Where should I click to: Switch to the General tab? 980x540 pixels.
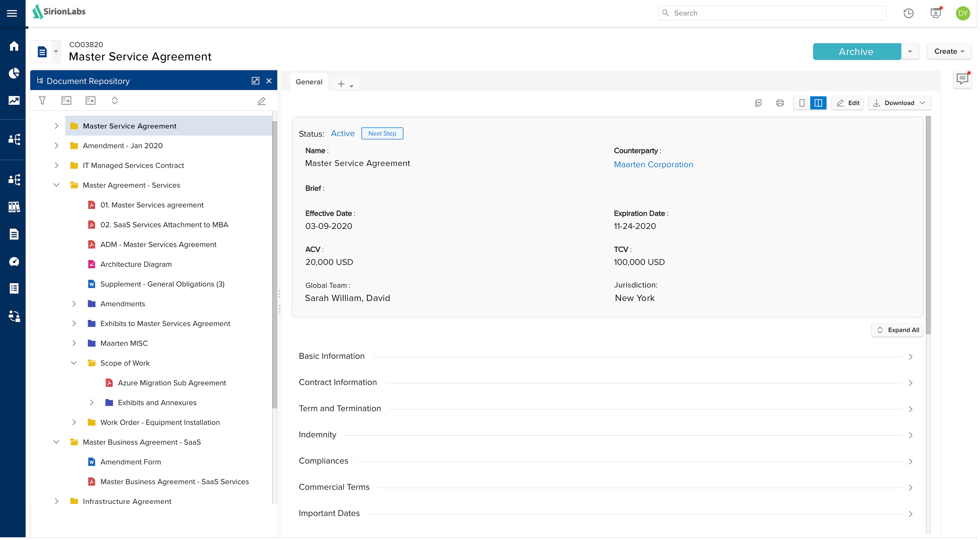[x=309, y=82]
